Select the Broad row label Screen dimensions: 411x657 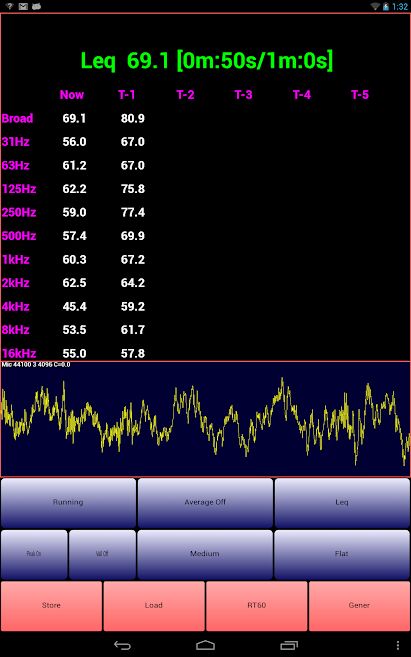point(17,118)
